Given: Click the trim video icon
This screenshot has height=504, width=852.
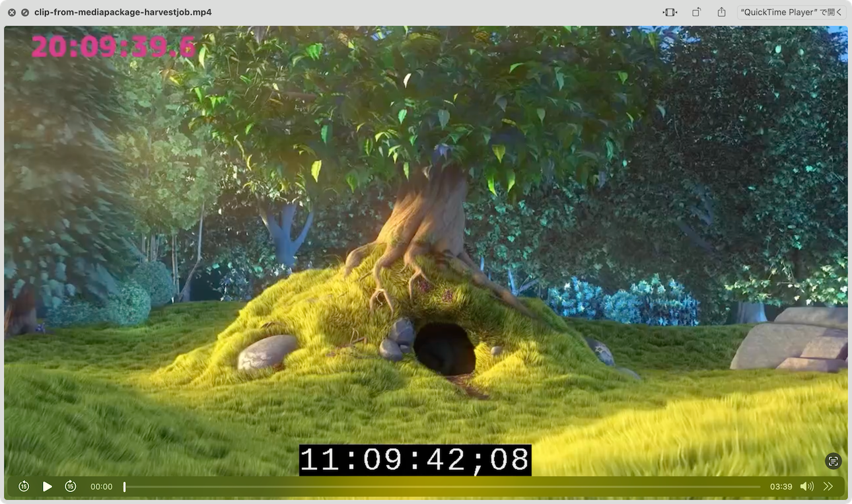Looking at the screenshot, I should pyautogui.click(x=670, y=12).
